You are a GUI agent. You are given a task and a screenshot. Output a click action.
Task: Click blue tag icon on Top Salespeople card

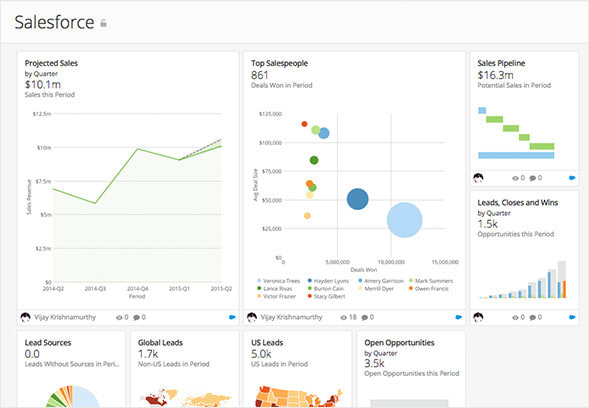[x=459, y=317]
